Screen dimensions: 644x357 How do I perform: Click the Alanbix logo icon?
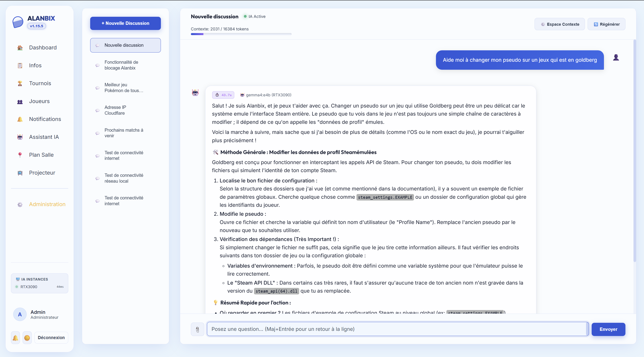coord(18,22)
